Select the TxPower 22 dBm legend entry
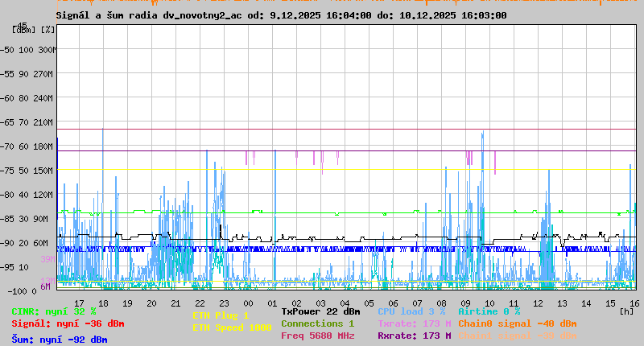 tap(320, 311)
